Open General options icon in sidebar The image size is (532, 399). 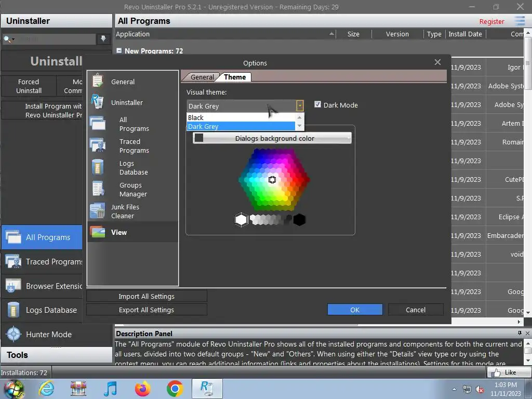tap(98, 81)
